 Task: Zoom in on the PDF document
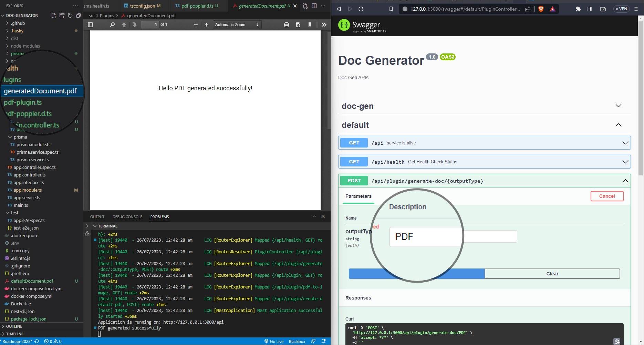pos(206,24)
